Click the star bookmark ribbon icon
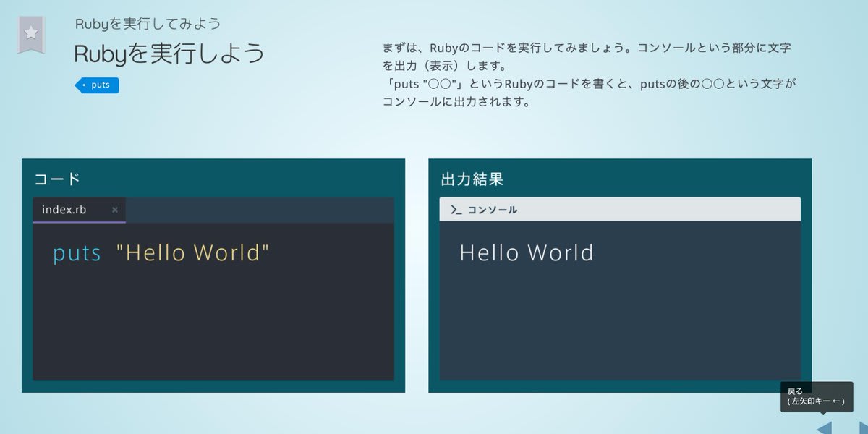 point(31,35)
